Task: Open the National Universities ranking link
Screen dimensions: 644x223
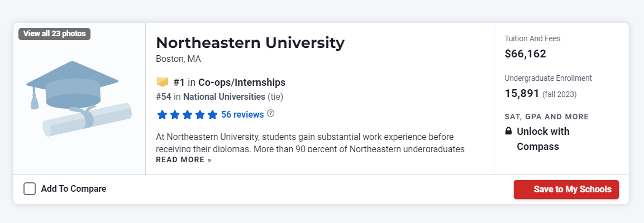Action: point(224,97)
